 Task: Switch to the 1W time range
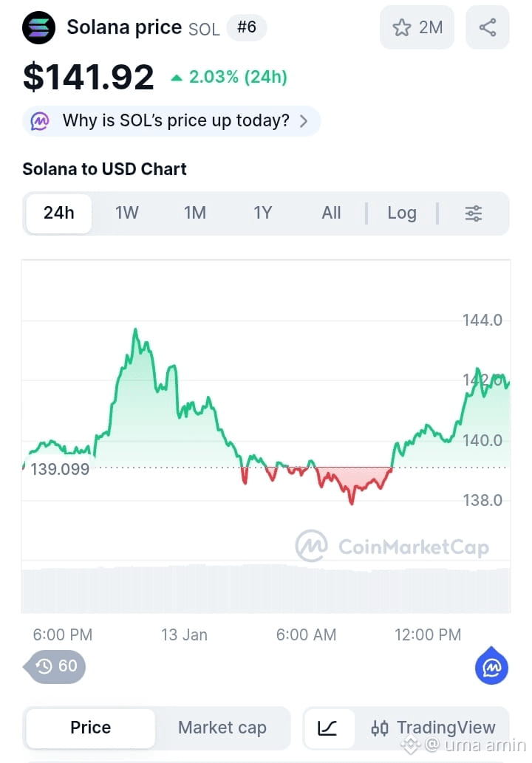(127, 213)
